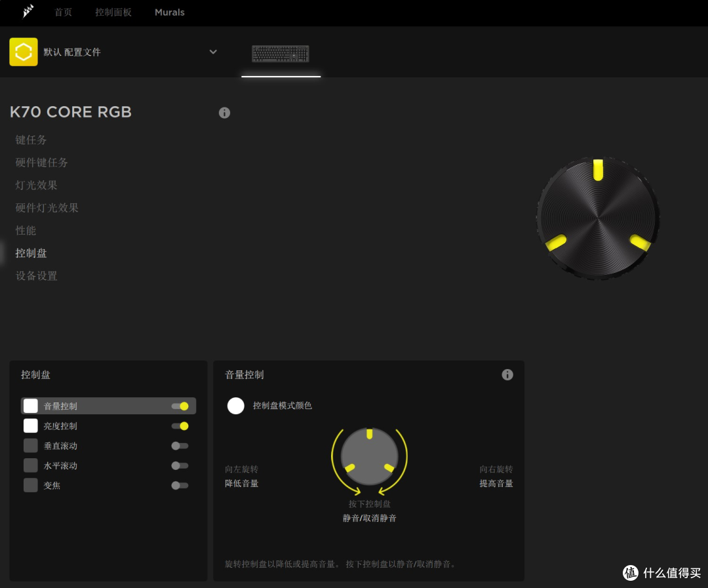708x588 pixels.
Task: Click the large control dial image
Action: pyautogui.click(x=598, y=218)
